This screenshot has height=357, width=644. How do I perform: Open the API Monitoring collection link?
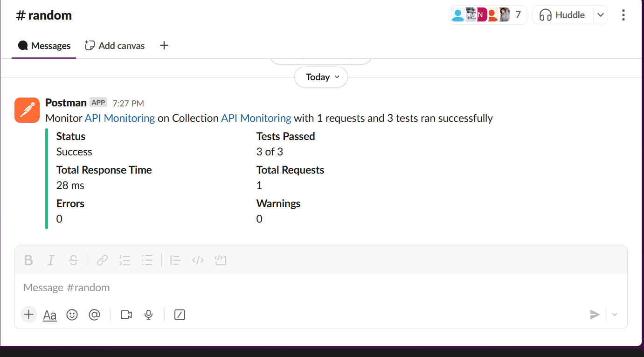(x=256, y=118)
